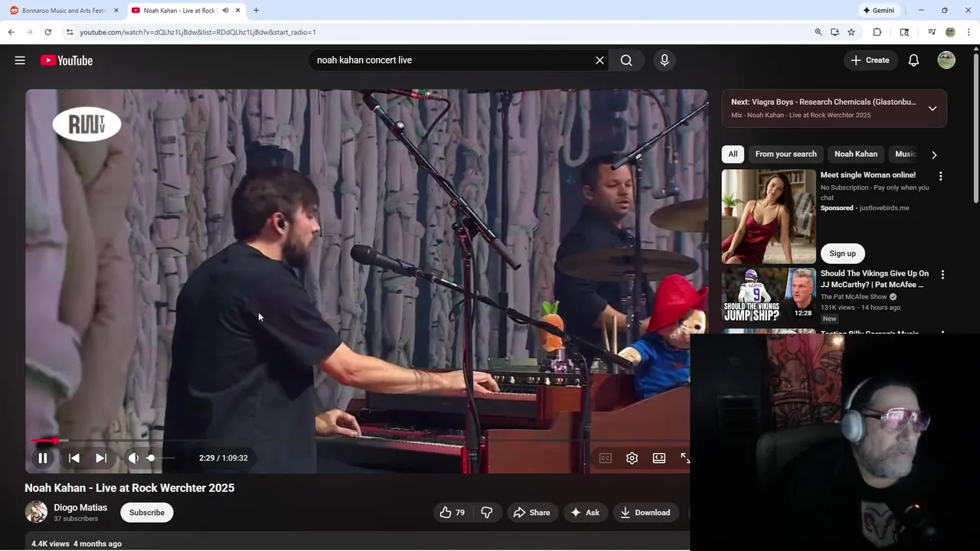Open the media controls toolbar icon
This screenshot has width=980, height=551.
[x=932, y=32]
